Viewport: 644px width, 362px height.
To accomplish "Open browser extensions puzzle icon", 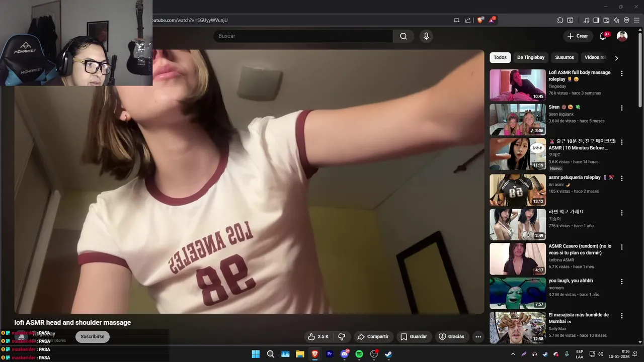I will point(560,20).
